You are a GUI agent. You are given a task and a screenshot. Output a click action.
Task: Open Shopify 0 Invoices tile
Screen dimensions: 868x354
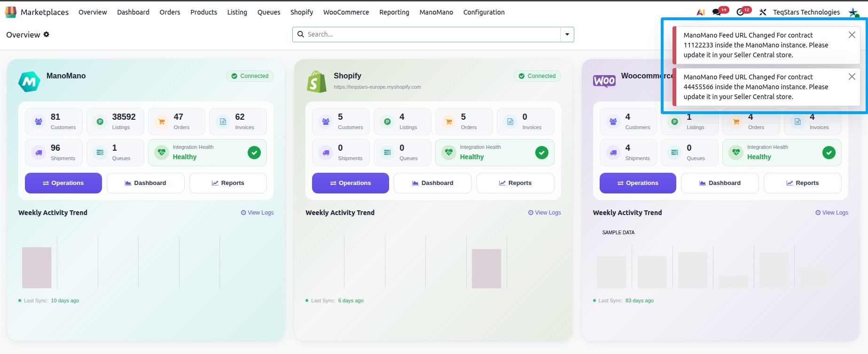click(x=525, y=122)
